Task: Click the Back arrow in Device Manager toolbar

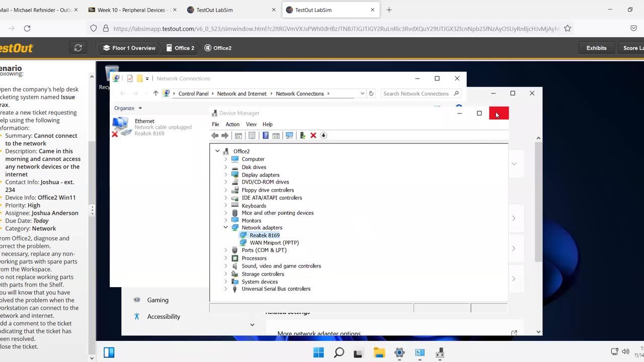Action: (x=215, y=135)
